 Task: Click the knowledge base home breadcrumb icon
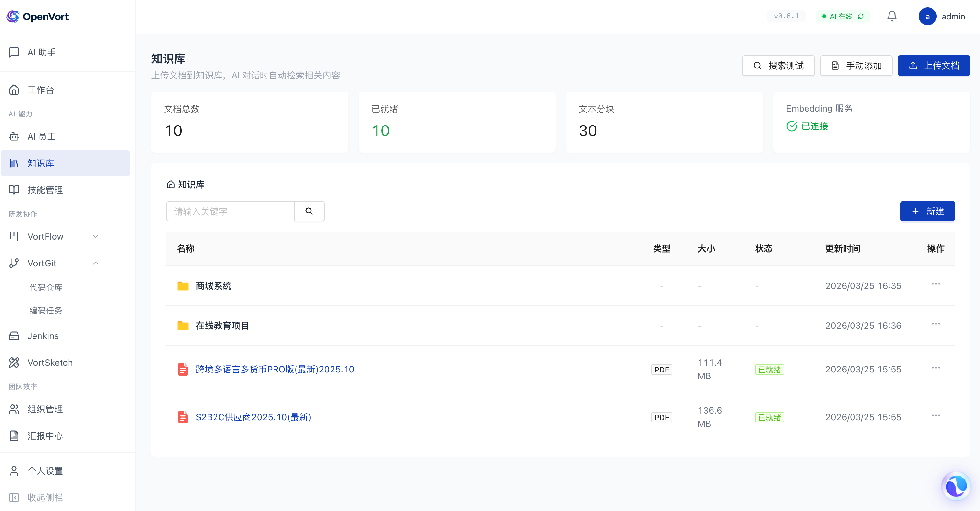click(171, 185)
